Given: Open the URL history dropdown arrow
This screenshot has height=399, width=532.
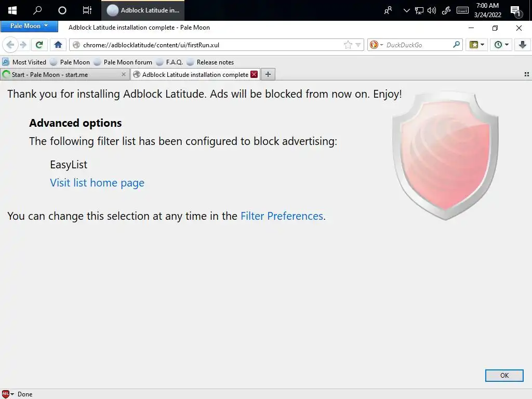Looking at the screenshot, I should pyautogui.click(x=358, y=45).
